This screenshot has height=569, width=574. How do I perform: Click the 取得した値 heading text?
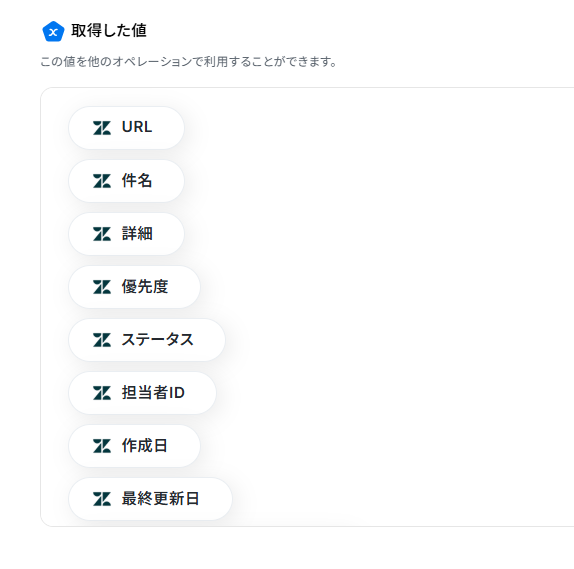[x=109, y=31]
